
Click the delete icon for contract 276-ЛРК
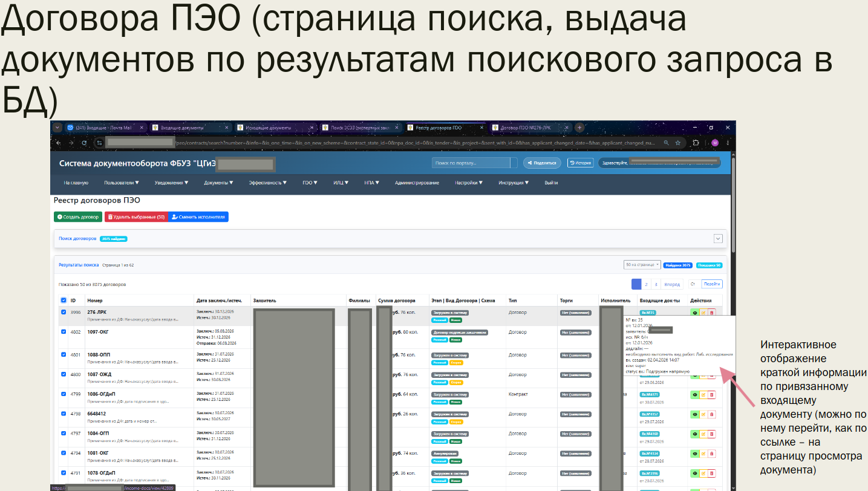pos(711,313)
